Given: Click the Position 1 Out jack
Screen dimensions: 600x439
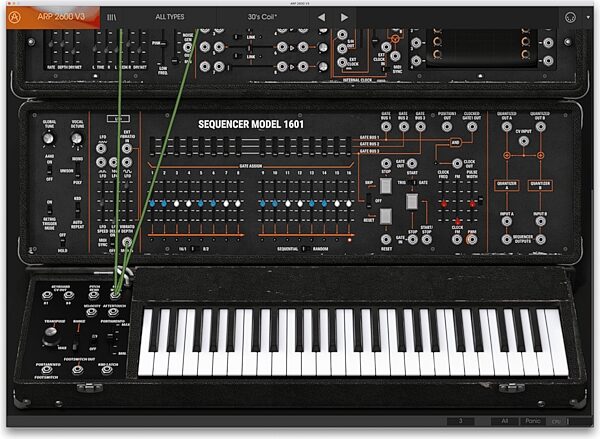Looking at the screenshot, I should [447, 126].
